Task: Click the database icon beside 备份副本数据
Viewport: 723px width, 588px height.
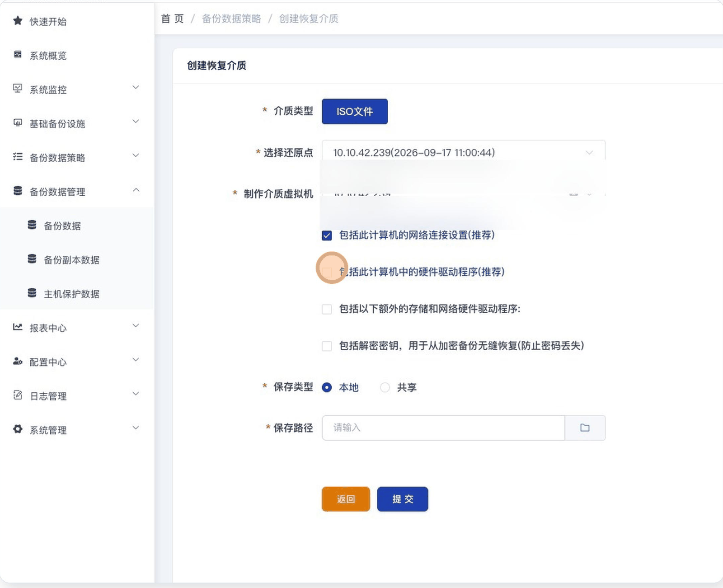Action: point(32,259)
